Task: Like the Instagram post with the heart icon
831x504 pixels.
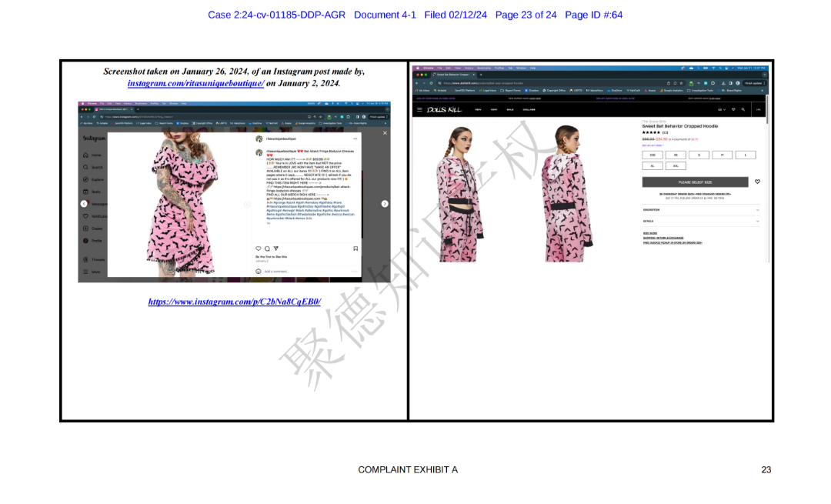Action: point(259,249)
